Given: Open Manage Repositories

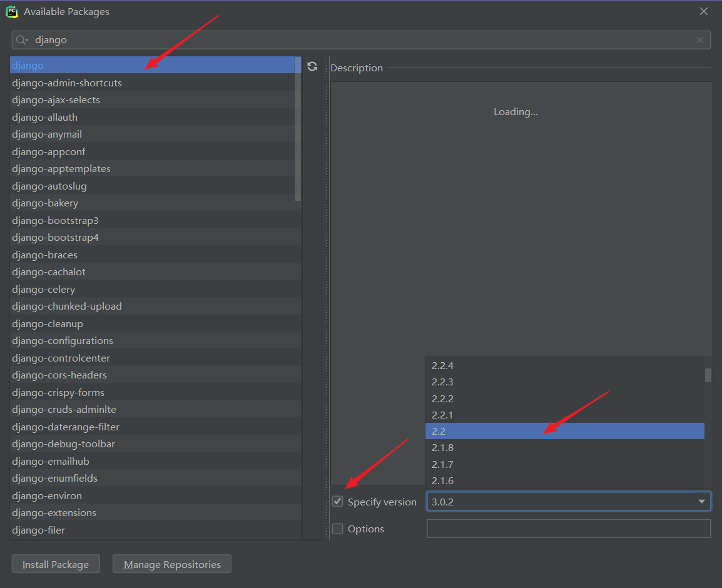Looking at the screenshot, I should pyautogui.click(x=172, y=564).
